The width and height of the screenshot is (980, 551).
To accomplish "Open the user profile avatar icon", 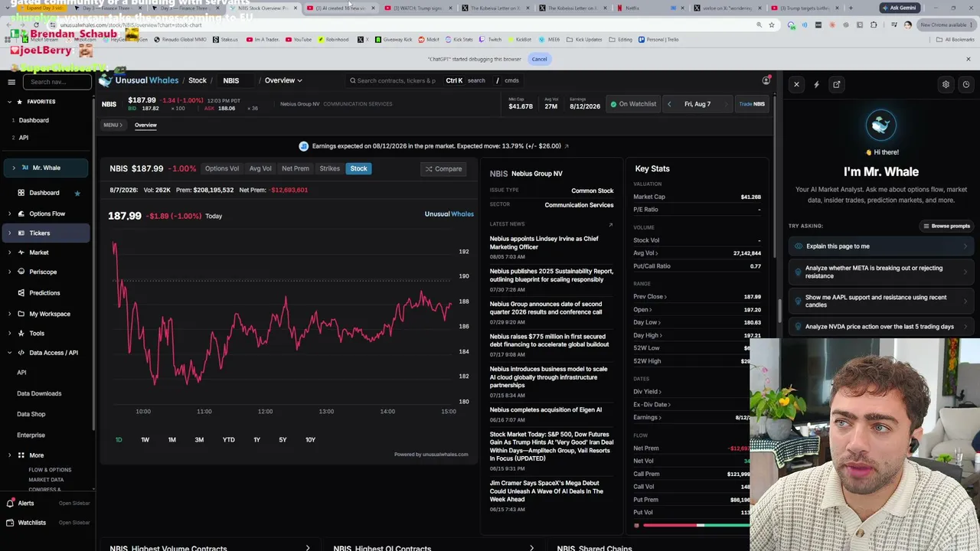I will [x=766, y=80].
